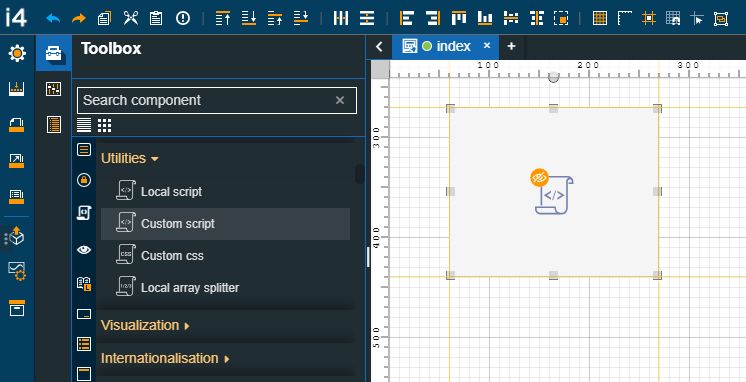Switch toolbox to grid view

pos(104,126)
